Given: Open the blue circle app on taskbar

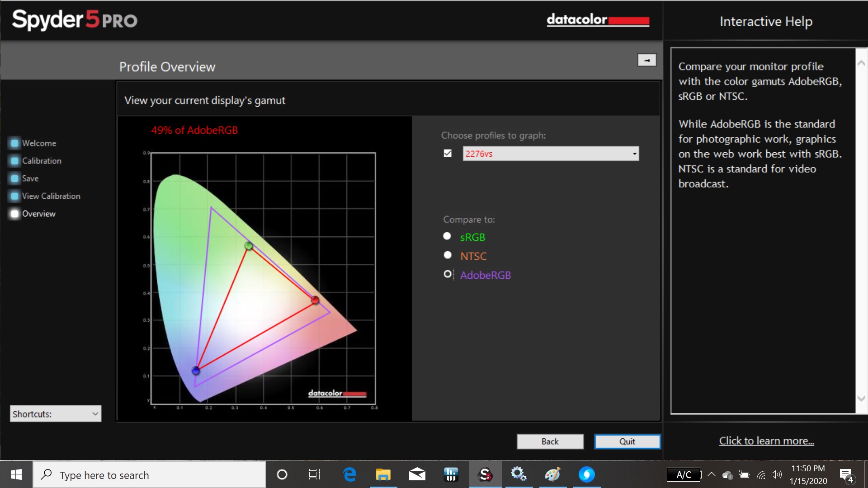Looking at the screenshot, I should [587, 474].
